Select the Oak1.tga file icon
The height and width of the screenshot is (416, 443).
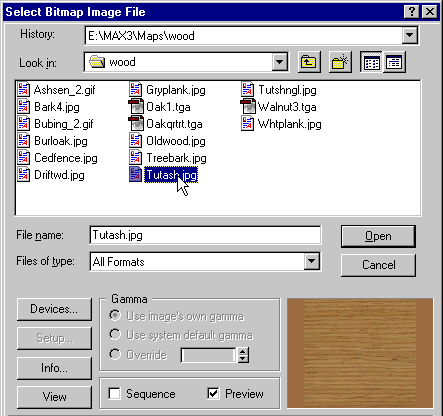click(x=136, y=107)
